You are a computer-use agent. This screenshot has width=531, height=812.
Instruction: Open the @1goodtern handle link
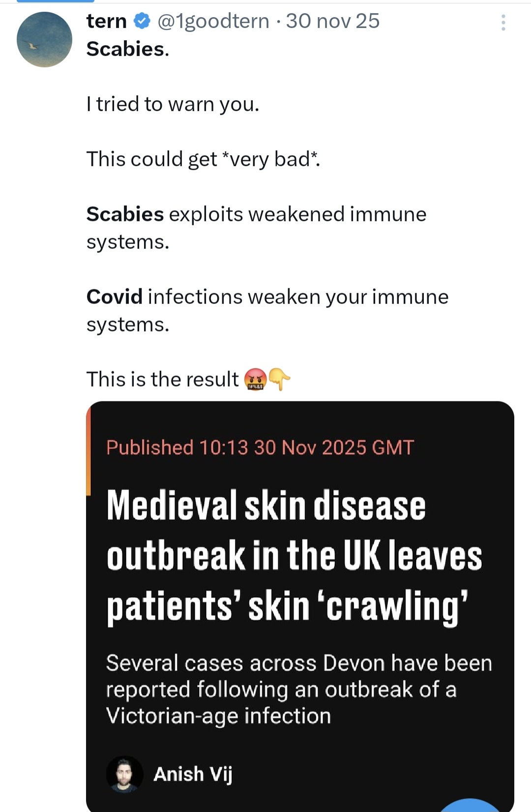coord(213,21)
